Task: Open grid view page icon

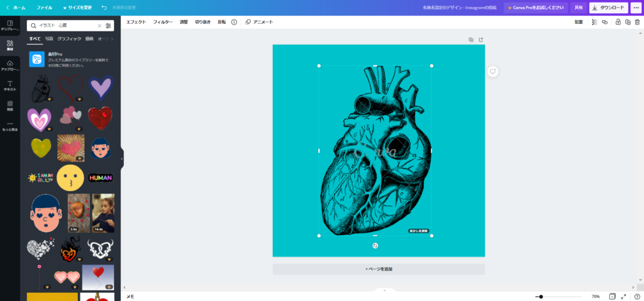Action: pyautogui.click(x=612, y=296)
